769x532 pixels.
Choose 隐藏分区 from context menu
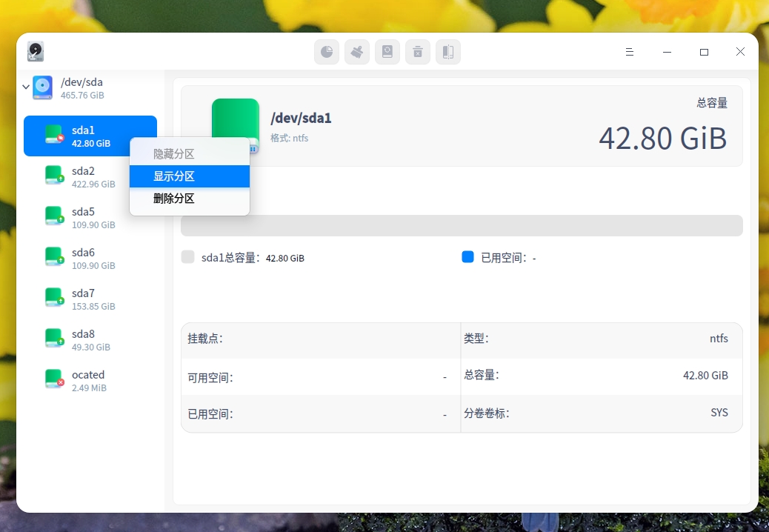[190, 154]
